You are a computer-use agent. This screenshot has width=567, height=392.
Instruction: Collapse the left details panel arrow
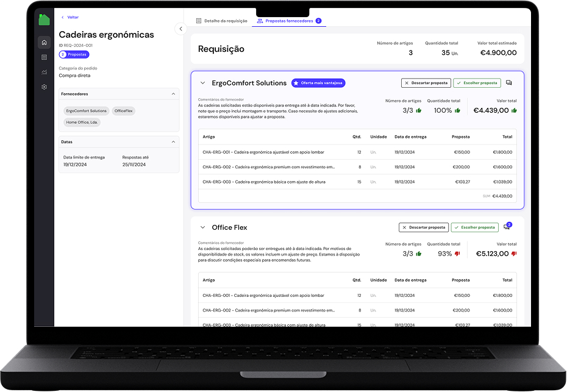point(180,29)
